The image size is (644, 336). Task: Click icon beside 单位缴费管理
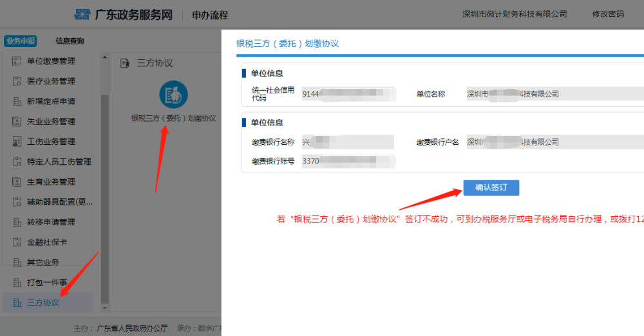pos(17,61)
